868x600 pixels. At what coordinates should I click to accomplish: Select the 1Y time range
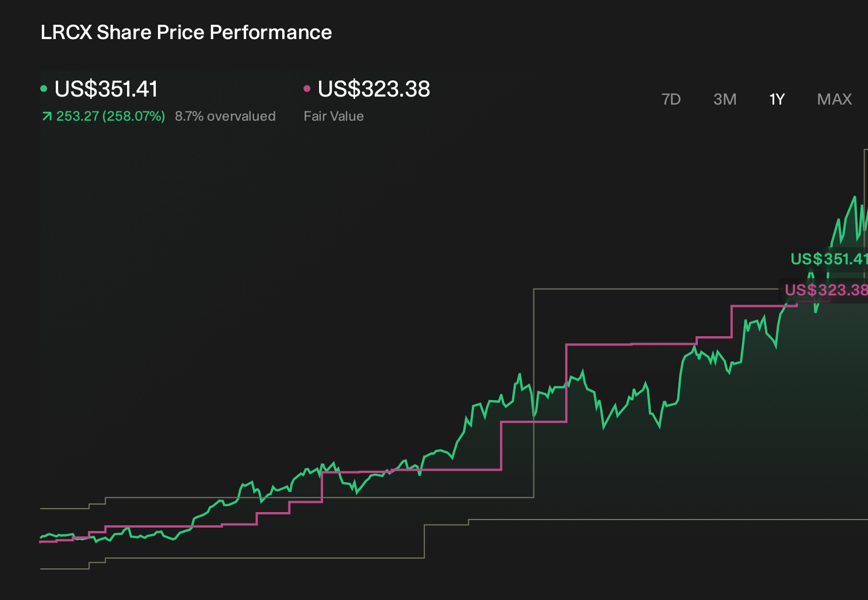(777, 99)
